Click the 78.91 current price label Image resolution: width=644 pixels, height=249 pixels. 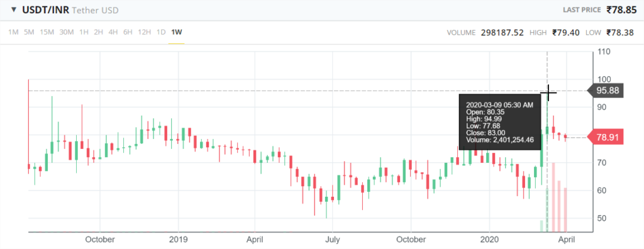pyautogui.click(x=606, y=137)
